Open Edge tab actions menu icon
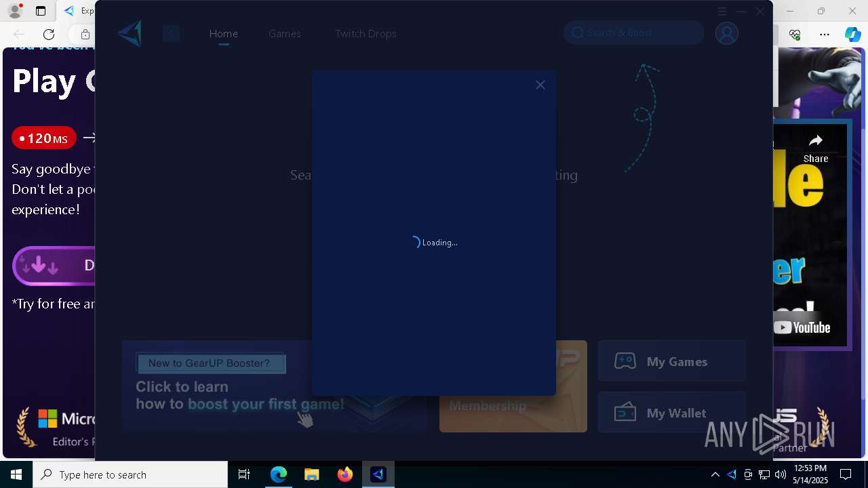 [x=41, y=11]
